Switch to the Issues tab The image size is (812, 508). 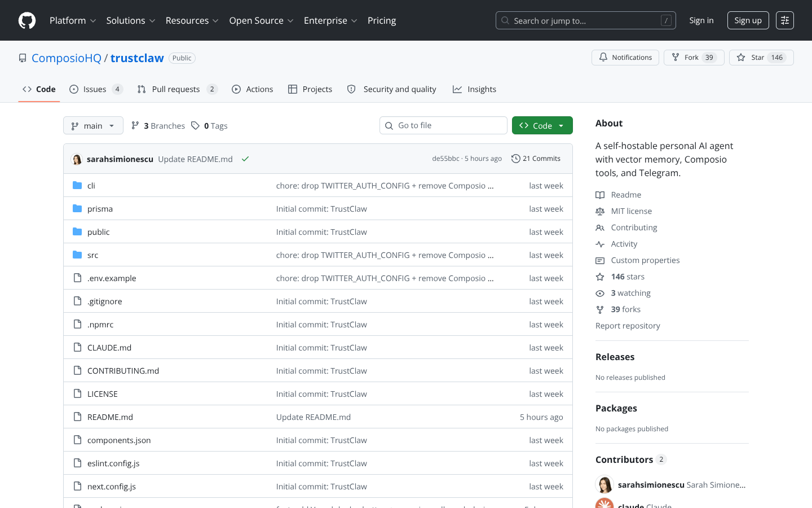(x=95, y=89)
